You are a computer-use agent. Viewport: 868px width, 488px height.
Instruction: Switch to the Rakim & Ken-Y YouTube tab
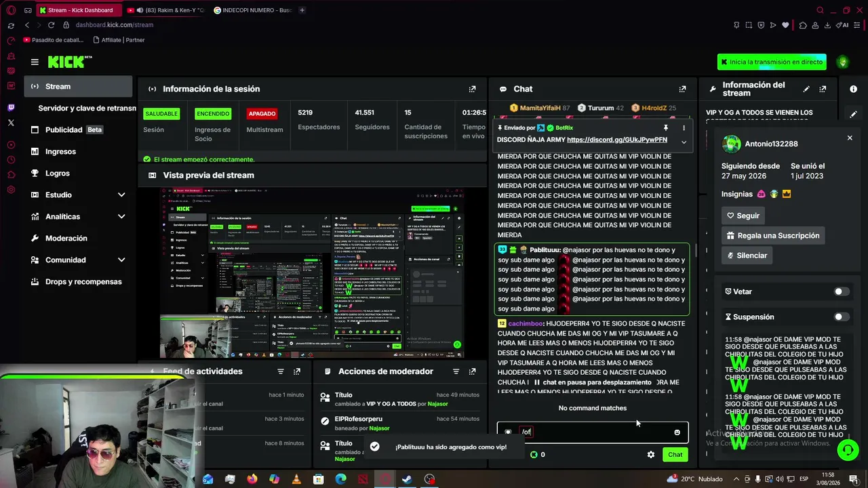[165, 10]
